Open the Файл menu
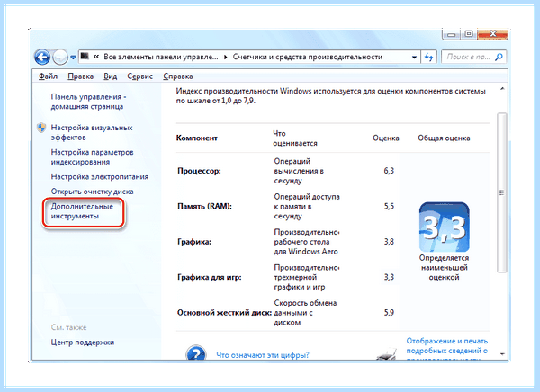Image resolution: width=540 pixels, height=392 pixels. (x=48, y=76)
